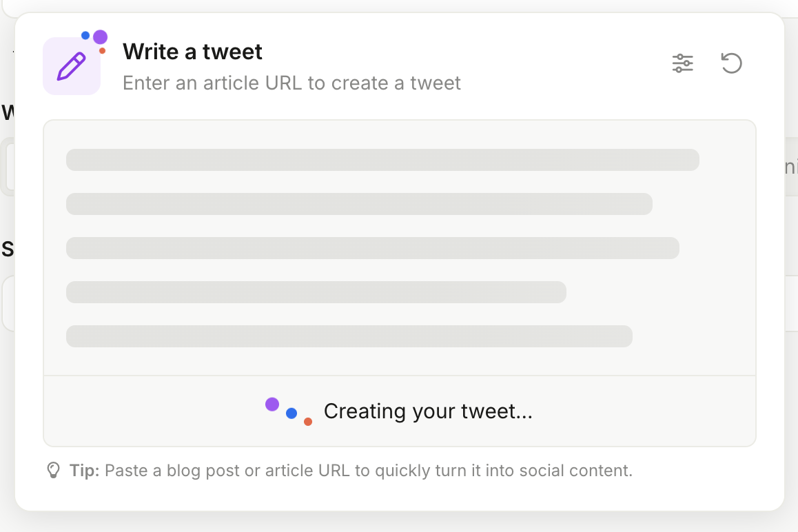The image size is (798, 532).
Task: Click the "Write a tweet" heading
Action: (x=192, y=52)
